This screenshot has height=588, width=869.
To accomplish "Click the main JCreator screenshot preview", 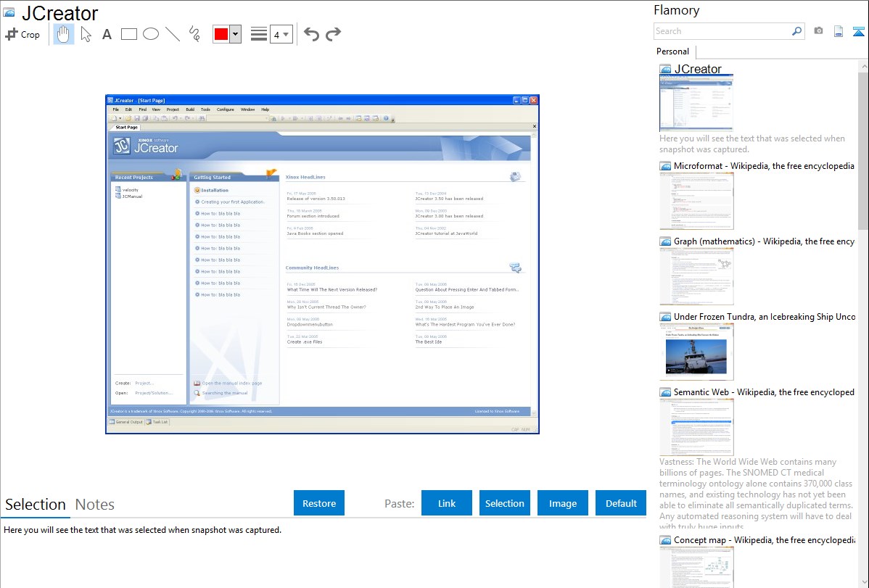I will pos(322,264).
